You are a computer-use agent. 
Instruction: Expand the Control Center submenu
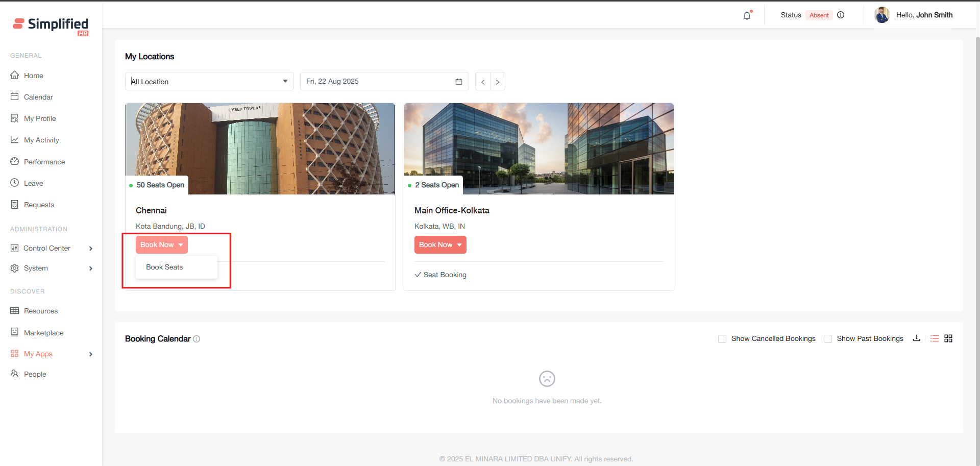click(x=90, y=249)
